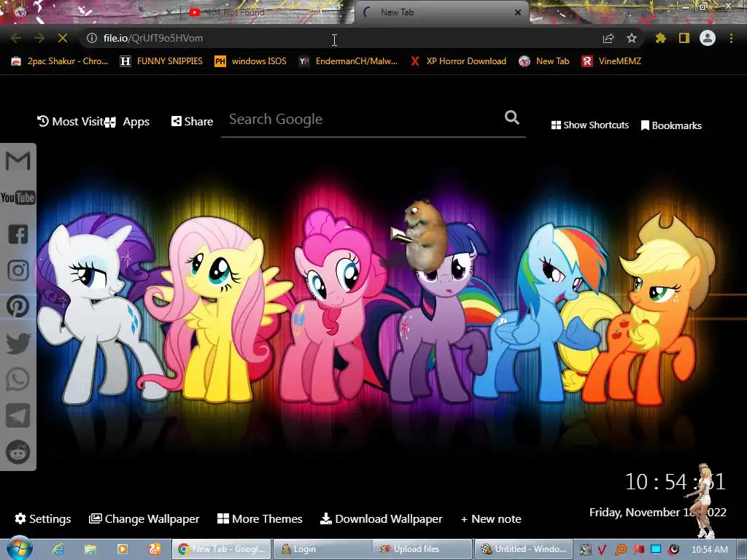The height and width of the screenshot is (560, 747).
Task: Open Telegram from the sidebar
Action: point(18,416)
